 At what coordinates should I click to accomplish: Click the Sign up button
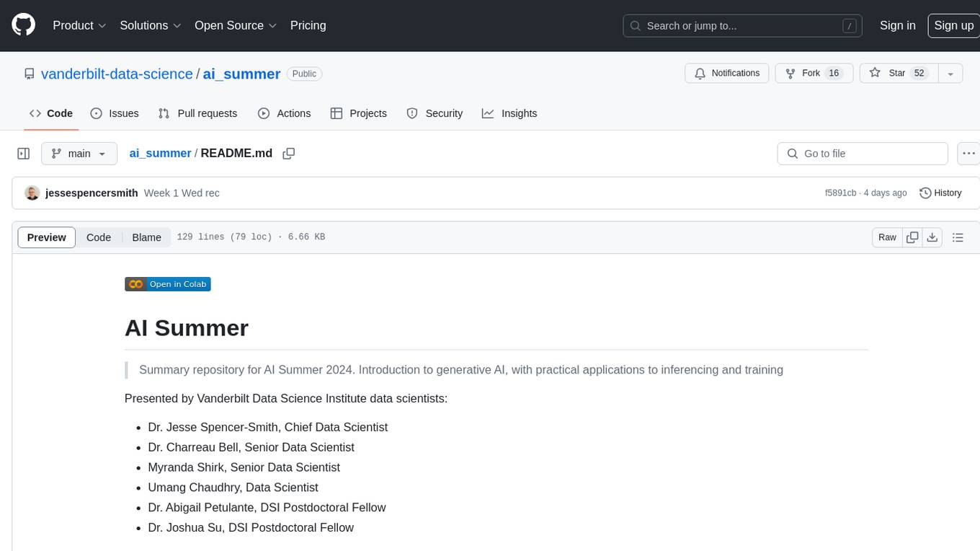point(953,25)
